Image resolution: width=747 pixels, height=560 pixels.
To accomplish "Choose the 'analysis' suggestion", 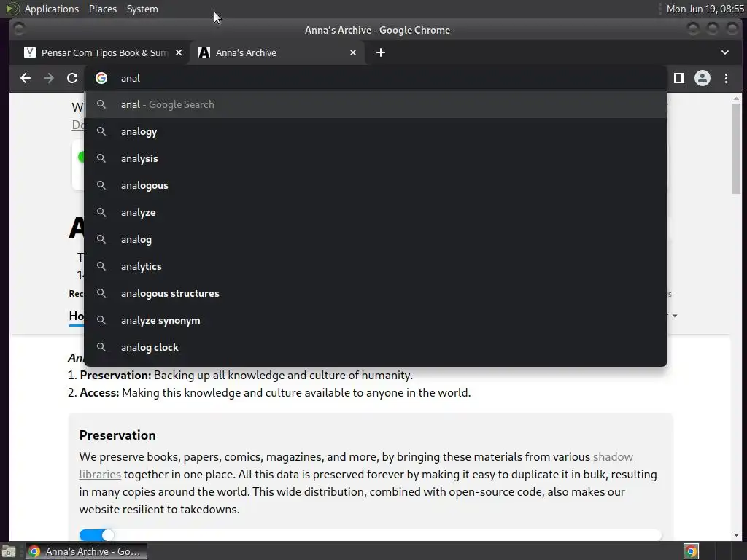I will 376,158.
